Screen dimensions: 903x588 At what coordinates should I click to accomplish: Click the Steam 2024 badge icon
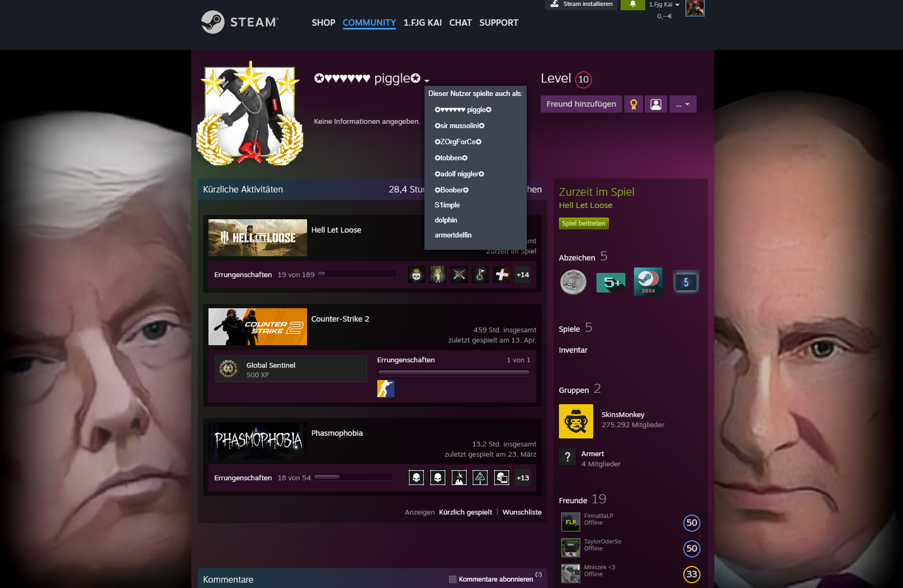click(648, 282)
